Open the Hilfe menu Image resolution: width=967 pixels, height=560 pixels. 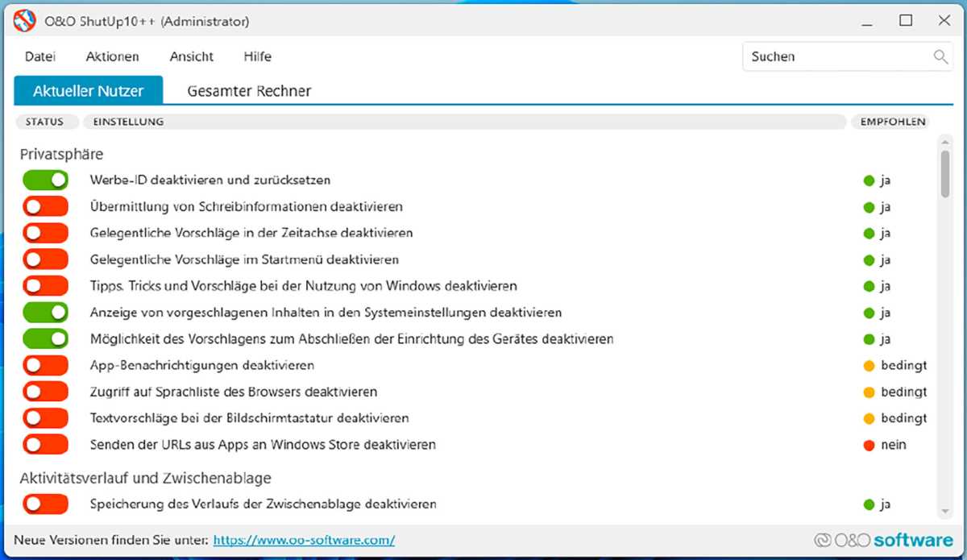click(257, 56)
